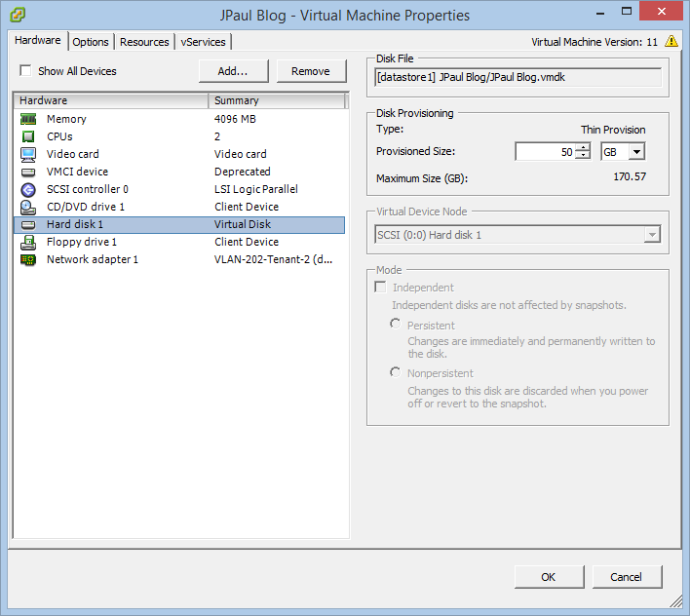Click the VLAN-202-Tenant-2 summary text
This screenshot has width=690, height=616.
[x=273, y=259]
